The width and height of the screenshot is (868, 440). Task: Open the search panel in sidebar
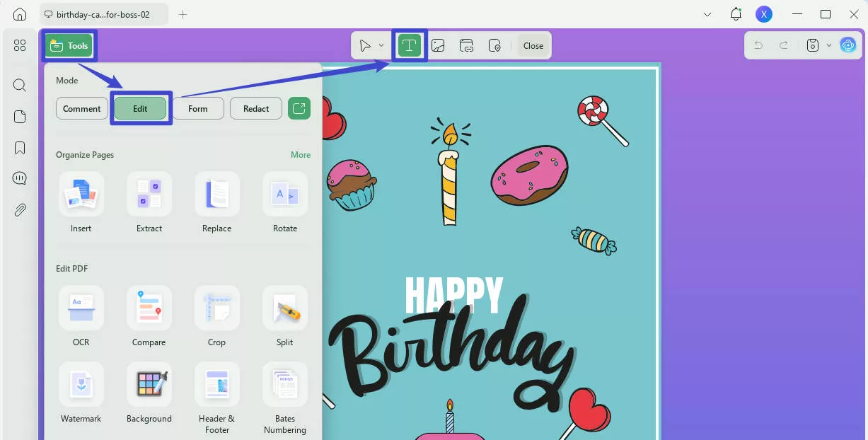coord(19,85)
